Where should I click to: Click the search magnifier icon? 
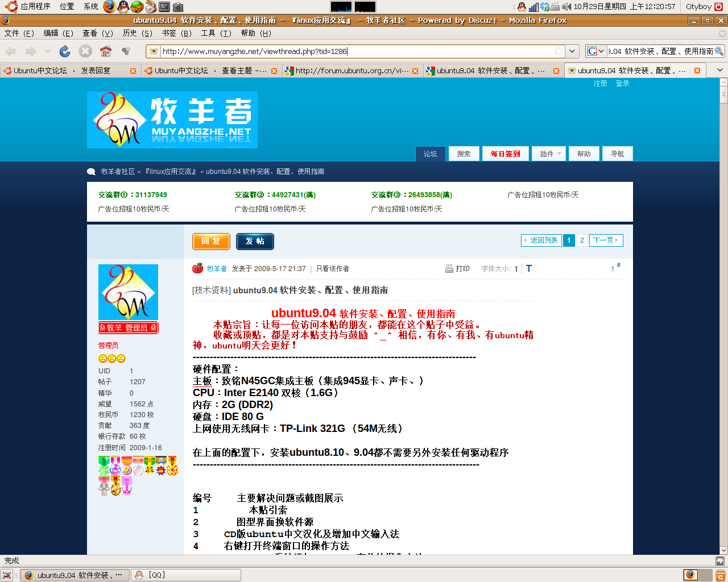(719, 51)
